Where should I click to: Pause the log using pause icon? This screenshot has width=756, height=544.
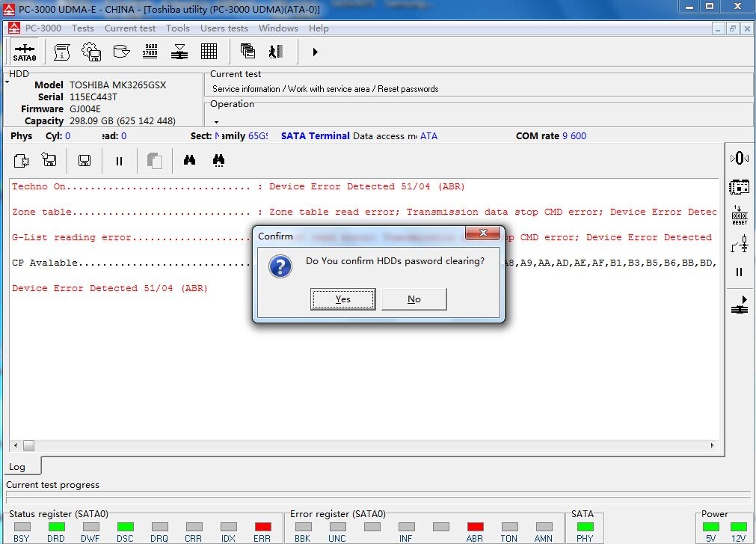coord(119,161)
